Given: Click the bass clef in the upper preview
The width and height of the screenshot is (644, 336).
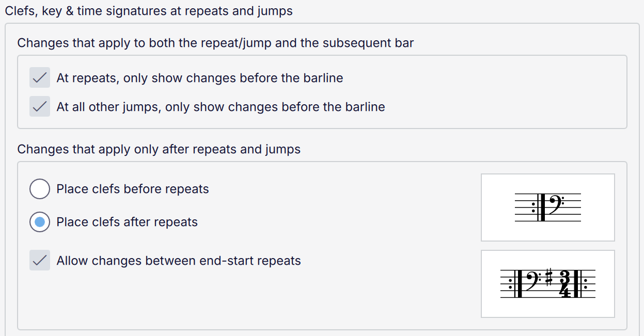Looking at the screenshot, I should click(x=554, y=203).
